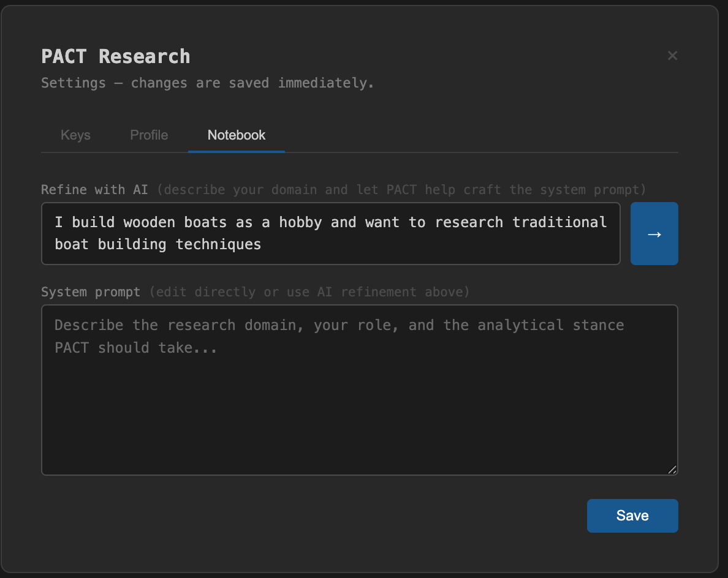Click the PACT Research heading
This screenshot has height=578, width=728.
[x=116, y=56]
